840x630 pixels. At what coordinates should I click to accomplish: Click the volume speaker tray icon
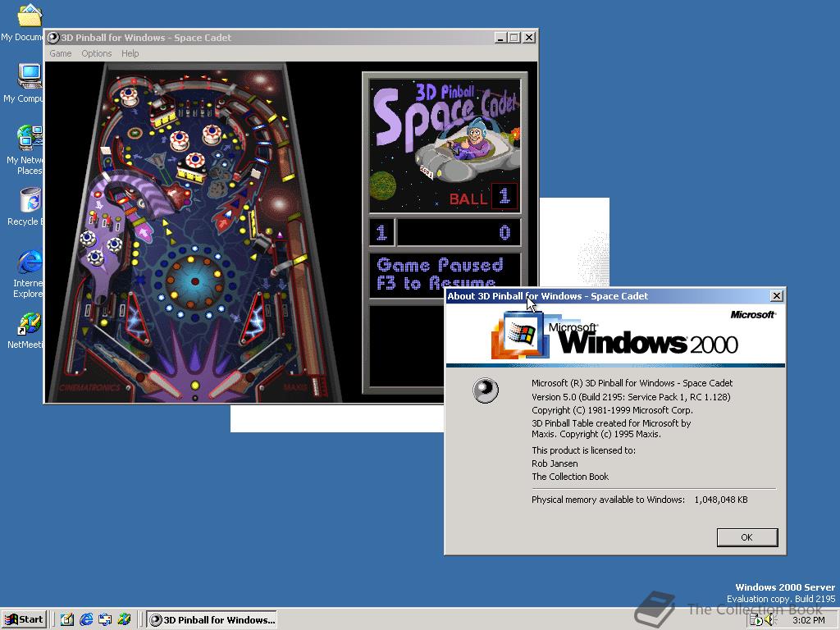click(x=771, y=620)
